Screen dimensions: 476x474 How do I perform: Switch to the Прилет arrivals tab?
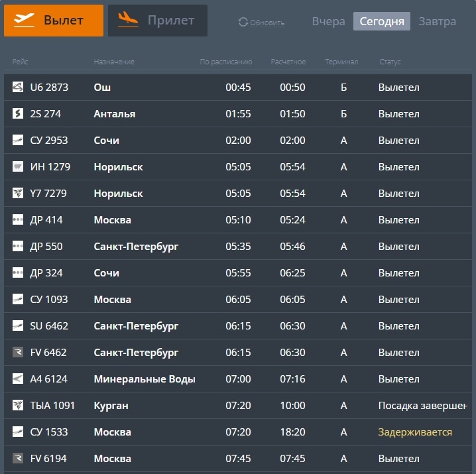158,21
